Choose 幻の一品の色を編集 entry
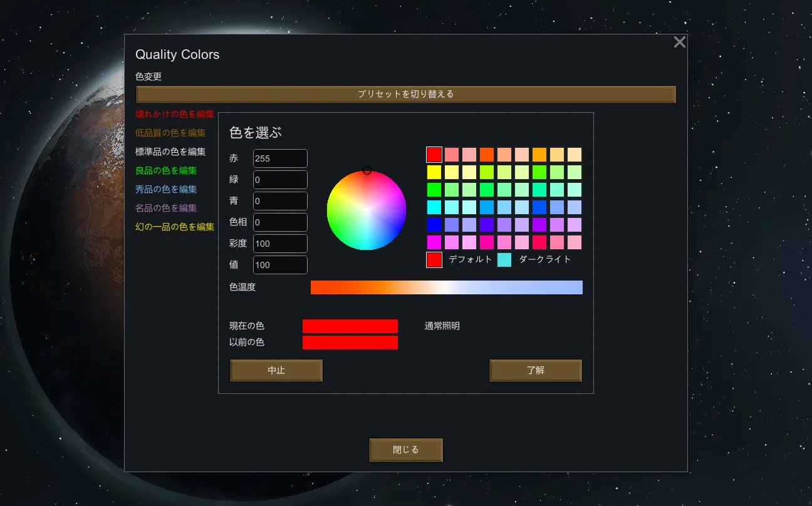This screenshot has width=812, height=506. click(x=175, y=227)
